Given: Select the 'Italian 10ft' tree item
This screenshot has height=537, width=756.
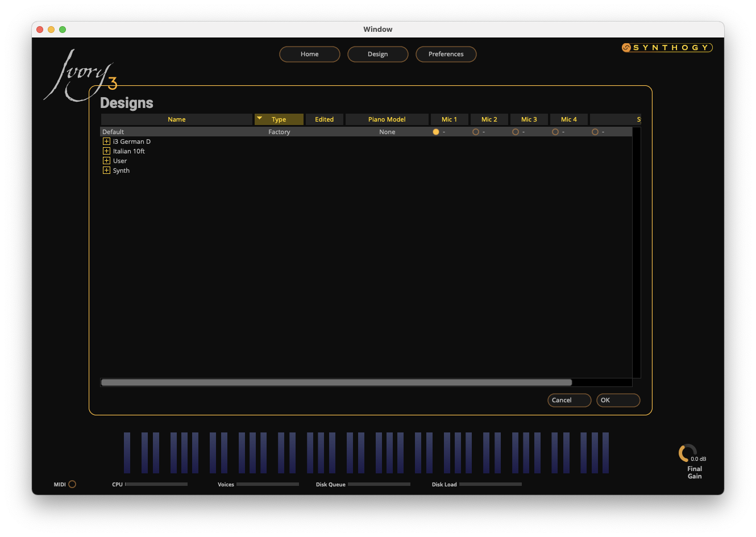Looking at the screenshot, I should coord(129,151).
